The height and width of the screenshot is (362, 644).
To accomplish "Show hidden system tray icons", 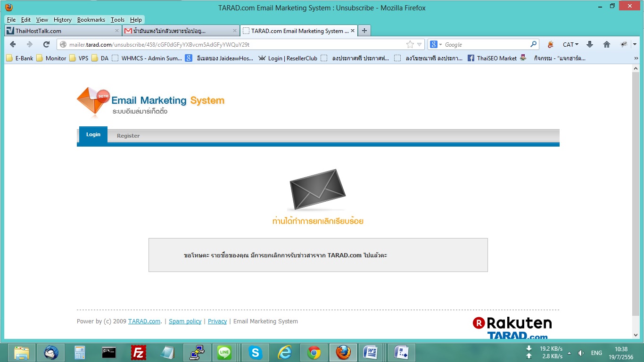I will (x=569, y=353).
